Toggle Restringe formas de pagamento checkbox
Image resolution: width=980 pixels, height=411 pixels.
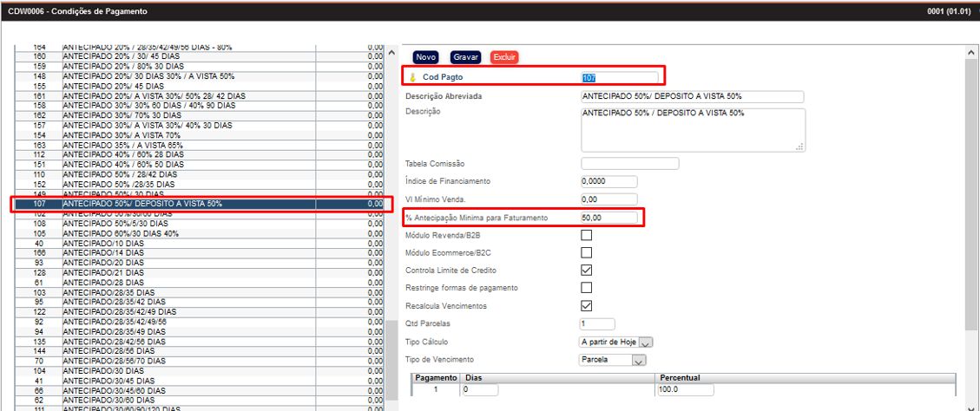point(586,287)
